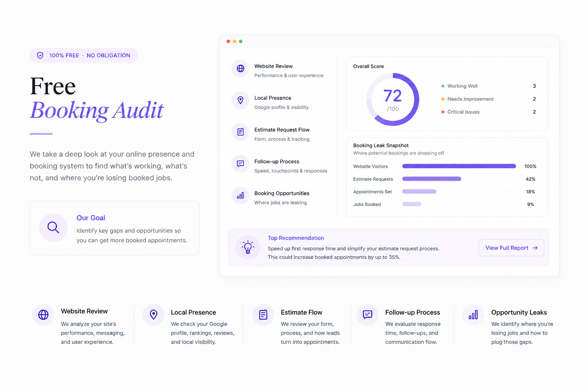Image resolution: width=588 pixels, height=392 pixels.
Task: Click globe icon beside Website Review in mockup
Action: coord(240,69)
